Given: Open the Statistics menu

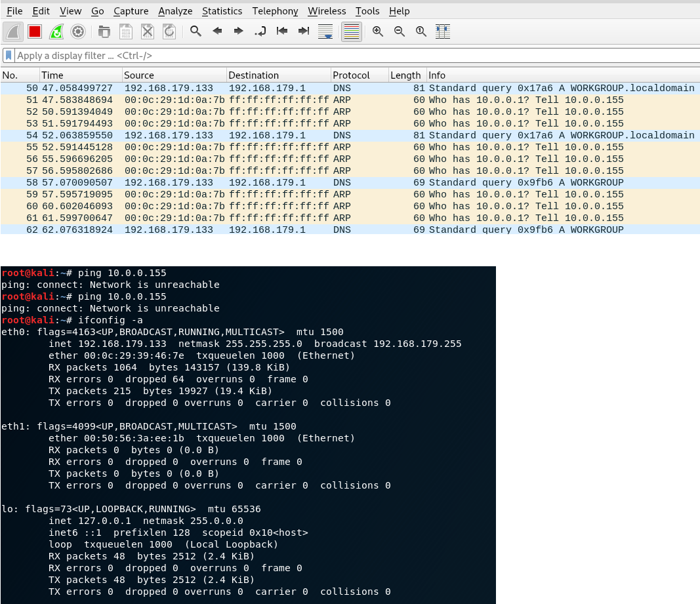Looking at the screenshot, I should pos(222,11).
